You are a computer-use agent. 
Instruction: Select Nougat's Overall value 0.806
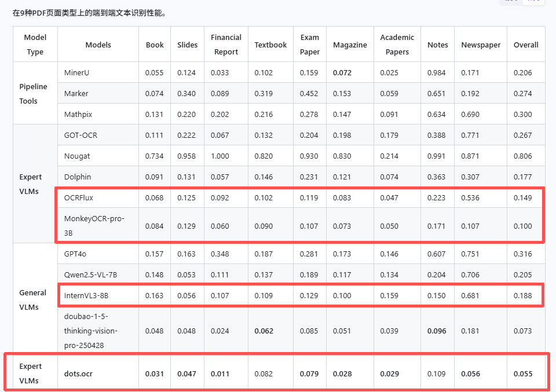point(522,156)
